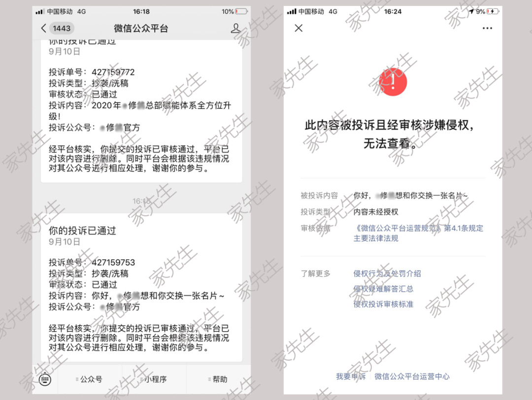The height and width of the screenshot is (400, 532).
Task: Tap the back chevron in the chat header
Action: 43,28
